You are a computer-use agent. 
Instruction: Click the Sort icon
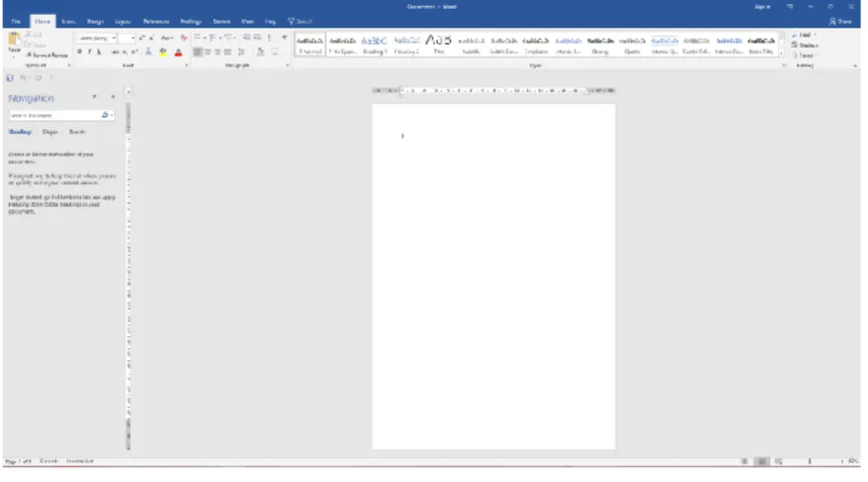pyautogui.click(x=270, y=37)
